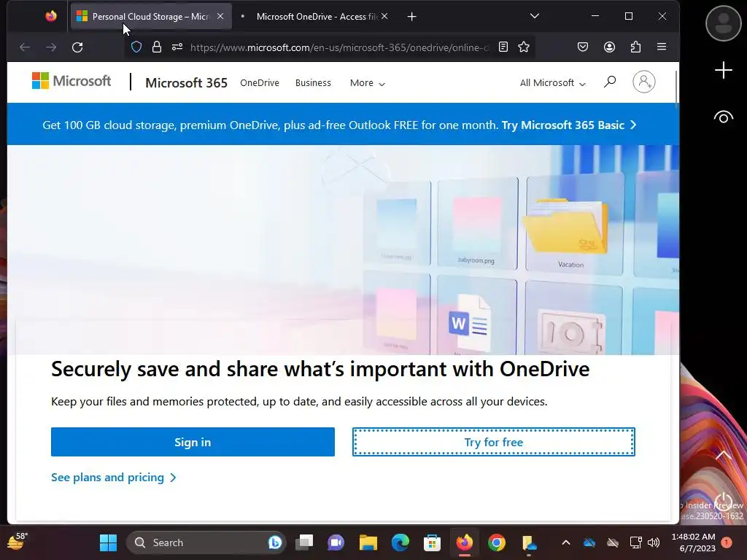This screenshot has height=560, width=747.
Task: Open See plans and pricing link
Action: tap(114, 478)
